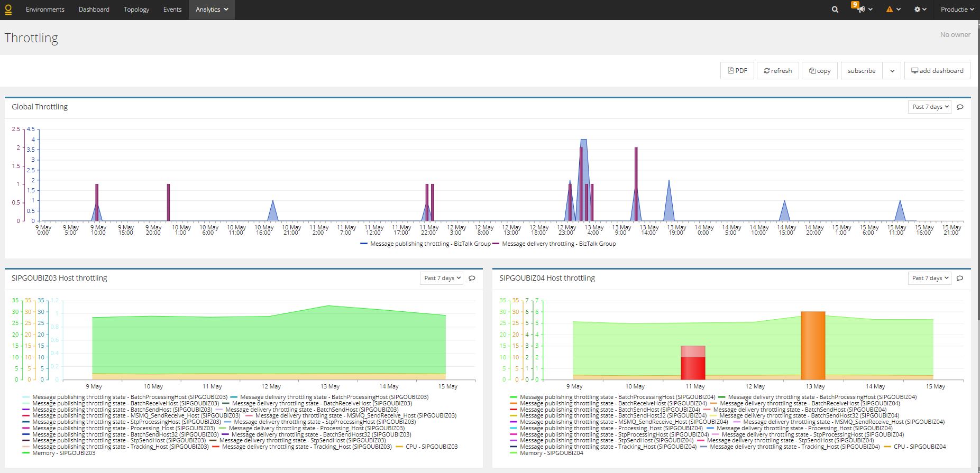
Task: Change the Past 7 days range on SIPGOUBIZ04 panel
Action: pyautogui.click(x=930, y=278)
